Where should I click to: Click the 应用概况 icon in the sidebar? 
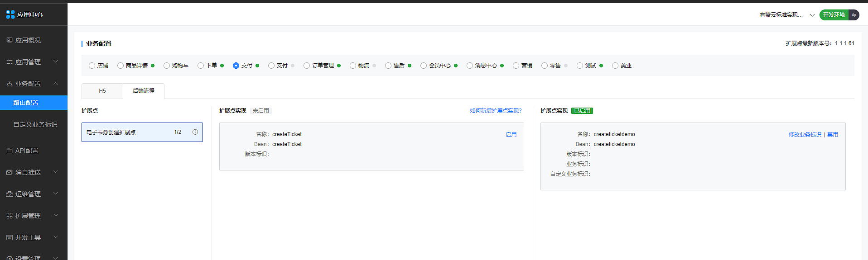coord(10,40)
